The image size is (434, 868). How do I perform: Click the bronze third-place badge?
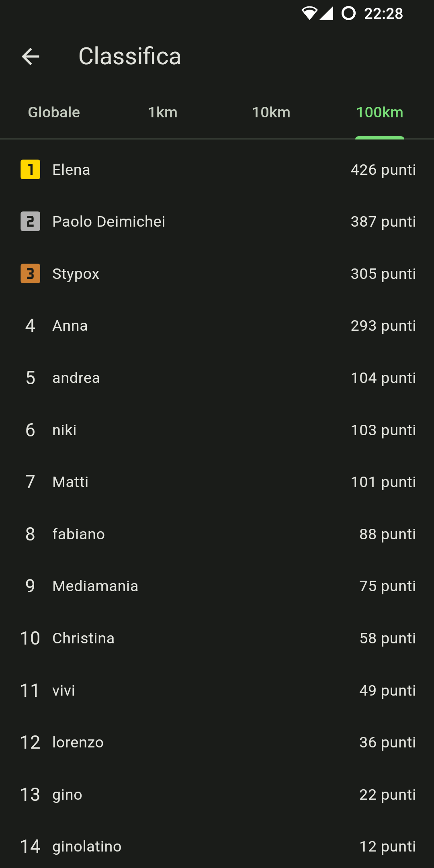pyautogui.click(x=31, y=274)
